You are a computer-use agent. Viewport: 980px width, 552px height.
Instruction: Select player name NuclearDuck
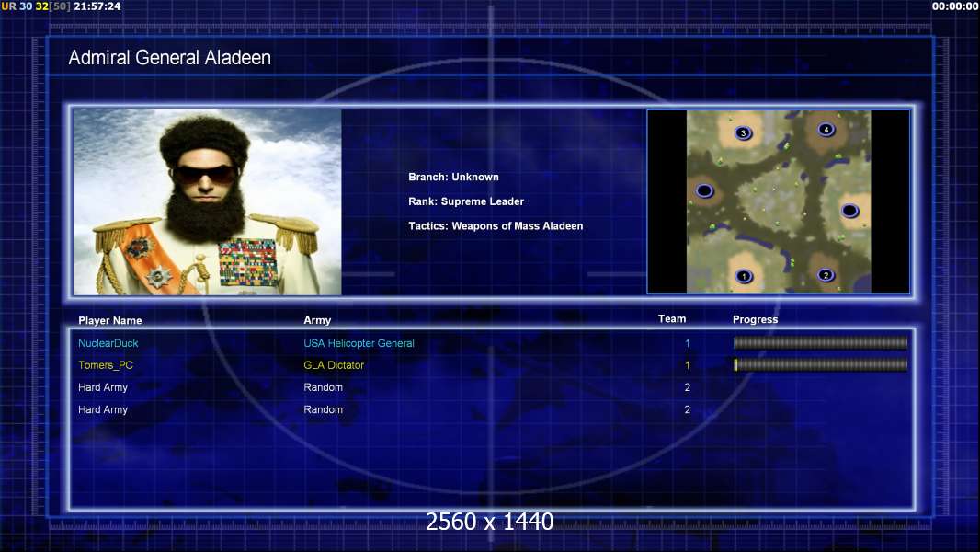108,343
